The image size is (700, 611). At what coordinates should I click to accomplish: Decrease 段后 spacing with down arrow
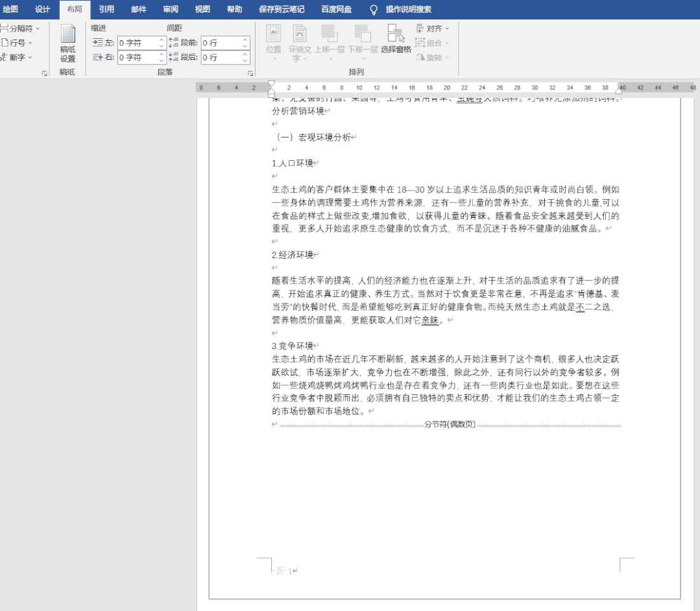(x=245, y=60)
